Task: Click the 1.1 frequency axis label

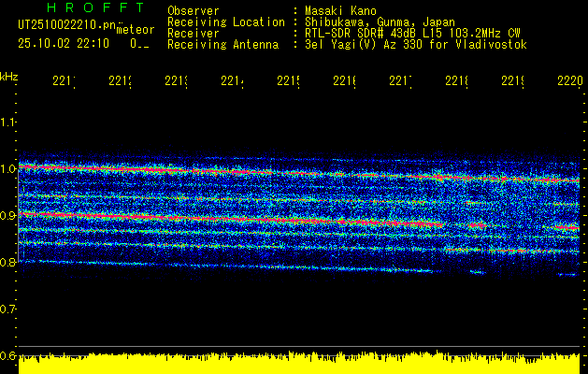Action: coord(7,122)
